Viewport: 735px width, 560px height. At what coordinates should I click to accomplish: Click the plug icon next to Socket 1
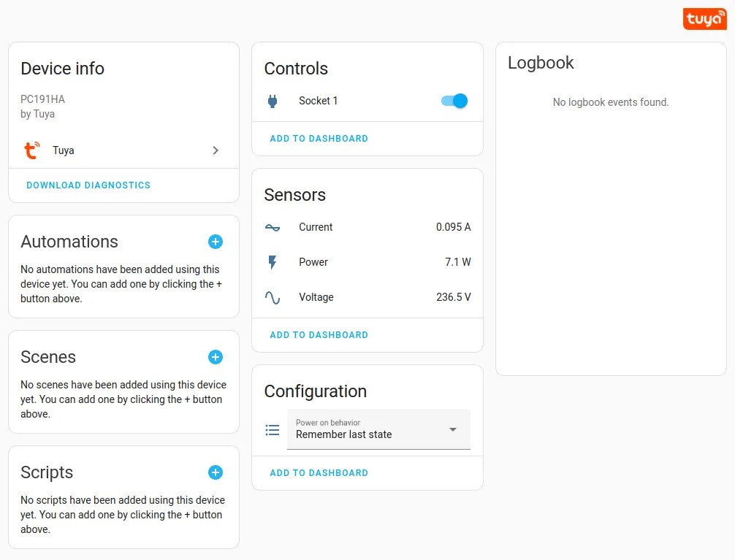pos(273,101)
